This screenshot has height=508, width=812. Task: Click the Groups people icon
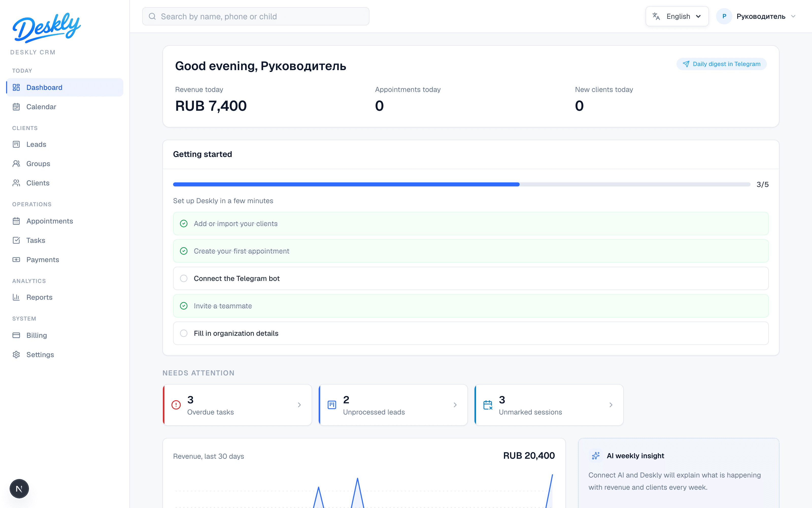point(16,164)
